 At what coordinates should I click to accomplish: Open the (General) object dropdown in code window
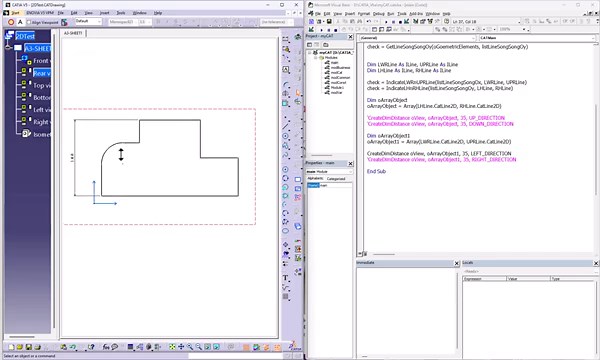point(417,38)
